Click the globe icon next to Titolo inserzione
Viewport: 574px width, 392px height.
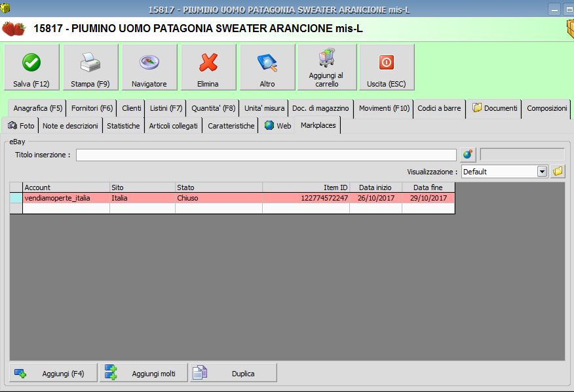click(x=468, y=155)
